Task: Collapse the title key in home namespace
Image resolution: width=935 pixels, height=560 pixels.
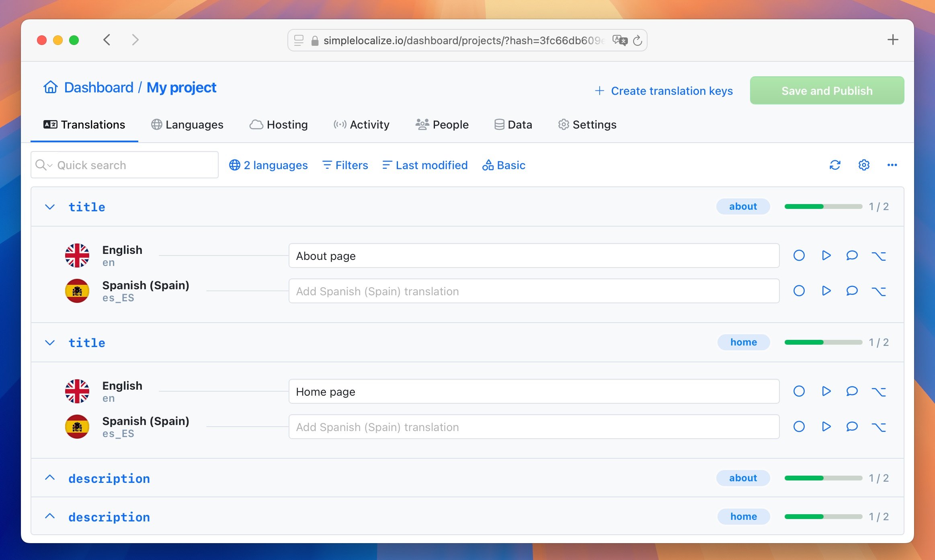Action: [x=50, y=343]
